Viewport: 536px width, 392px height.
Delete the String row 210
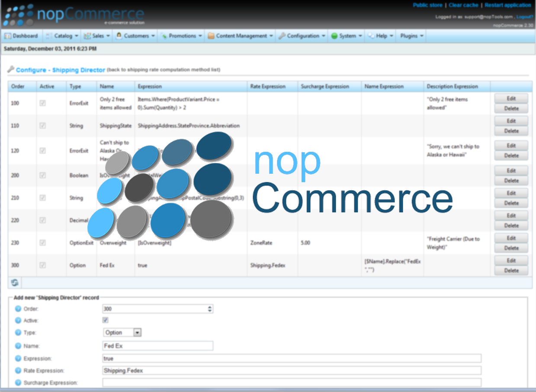click(511, 203)
